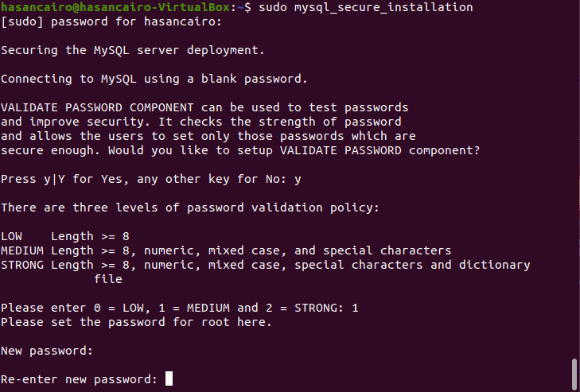Image resolution: width=580 pixels, height=392 pixels.
Task: Click the 'Re-enter new password:' prompt text
Action: (79, 379)
